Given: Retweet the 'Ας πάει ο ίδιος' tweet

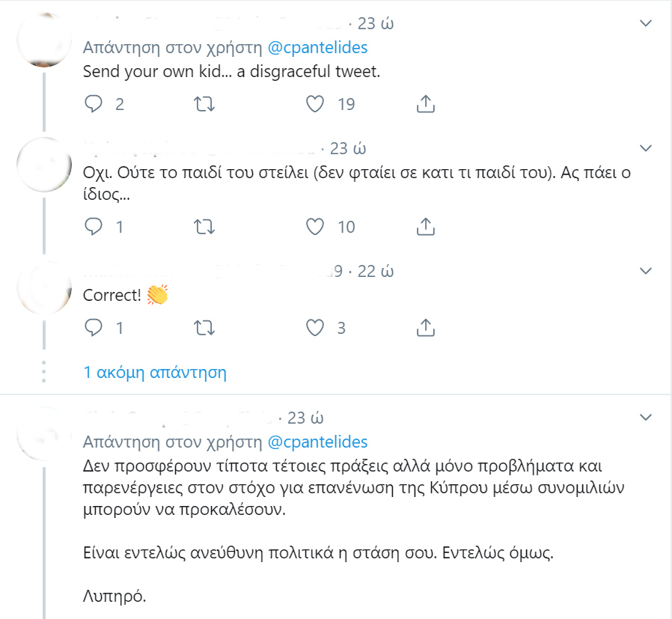Looking at the screenshot, I should point(204,227).
